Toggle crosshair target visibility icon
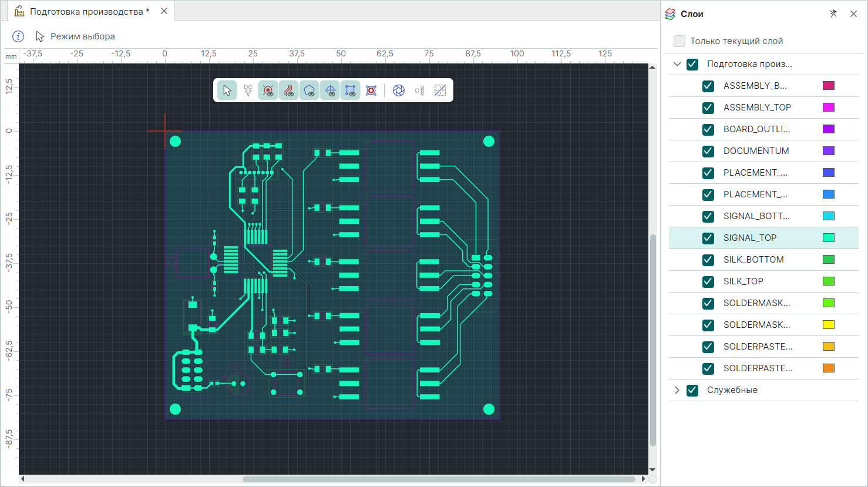 [330, 90]
